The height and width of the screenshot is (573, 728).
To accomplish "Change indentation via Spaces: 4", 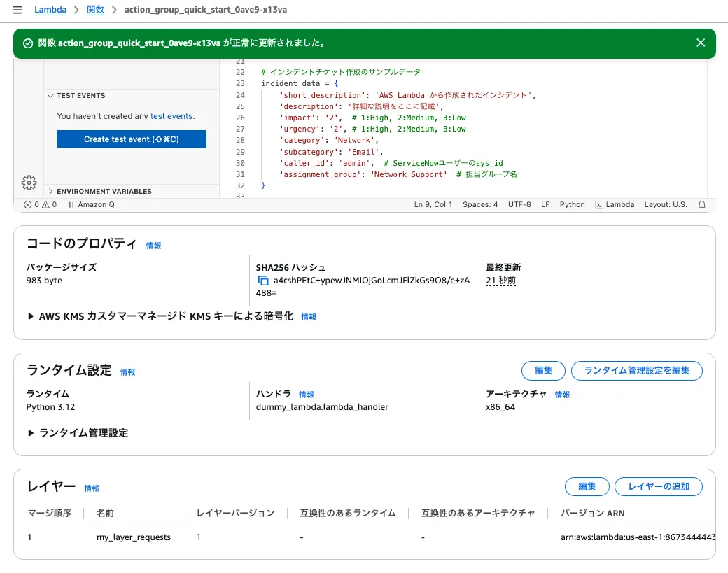I will (480, 204).
